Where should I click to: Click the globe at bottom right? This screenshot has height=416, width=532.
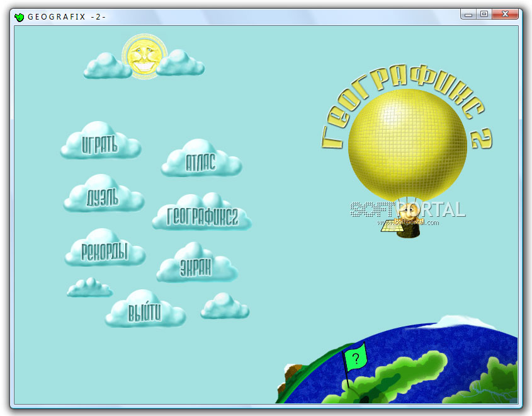click(x=399, y=363)
